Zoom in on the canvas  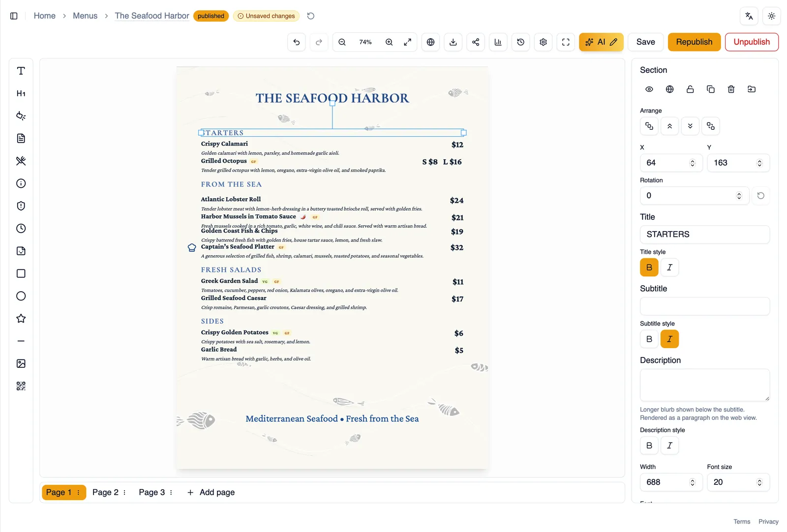click(x=389, y=42)
